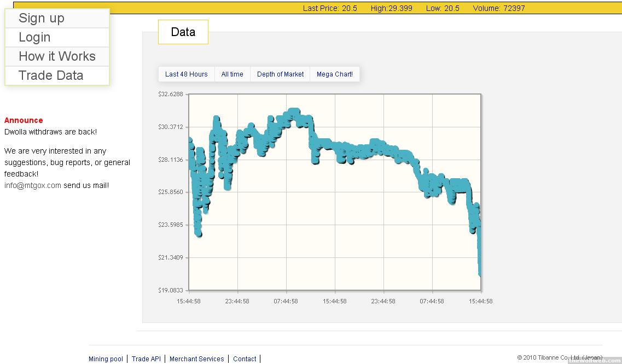This screenshot has height=364, width=622.
Task: Click the Last Price ticker value
Action: click(330, 8)
